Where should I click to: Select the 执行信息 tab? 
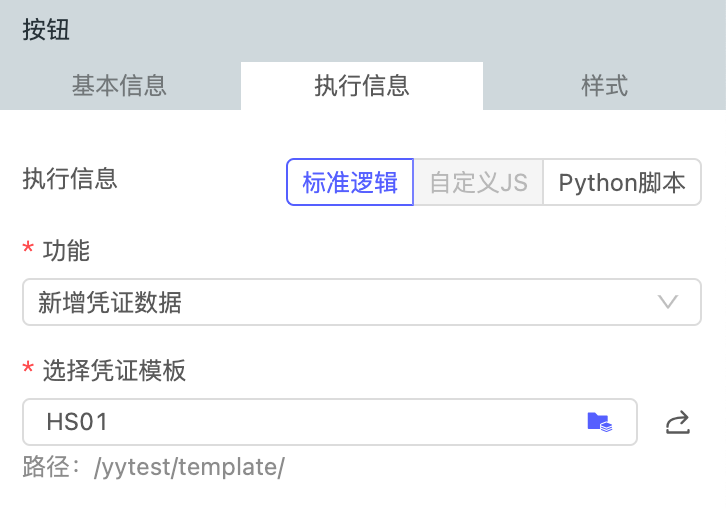[362, 86]
